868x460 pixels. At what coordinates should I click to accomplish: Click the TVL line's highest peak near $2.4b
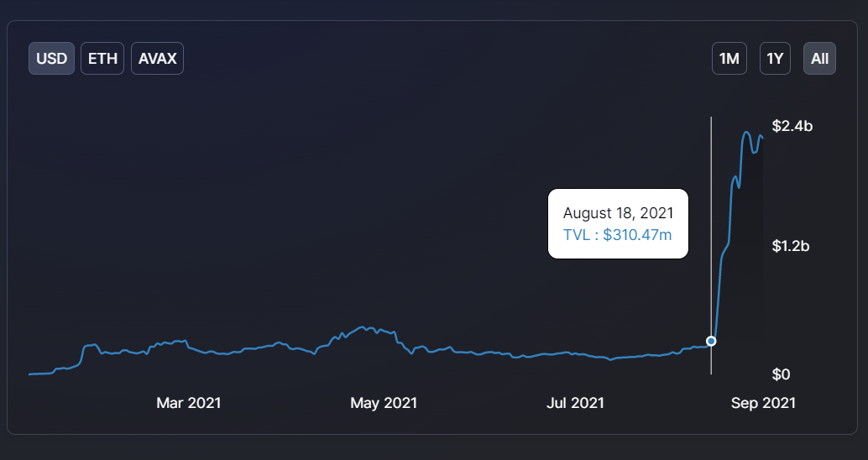(x=745, y=132)
